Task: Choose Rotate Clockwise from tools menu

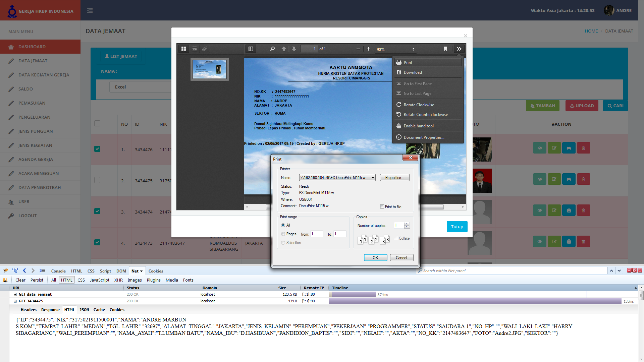Action: [x=419, y=105]
